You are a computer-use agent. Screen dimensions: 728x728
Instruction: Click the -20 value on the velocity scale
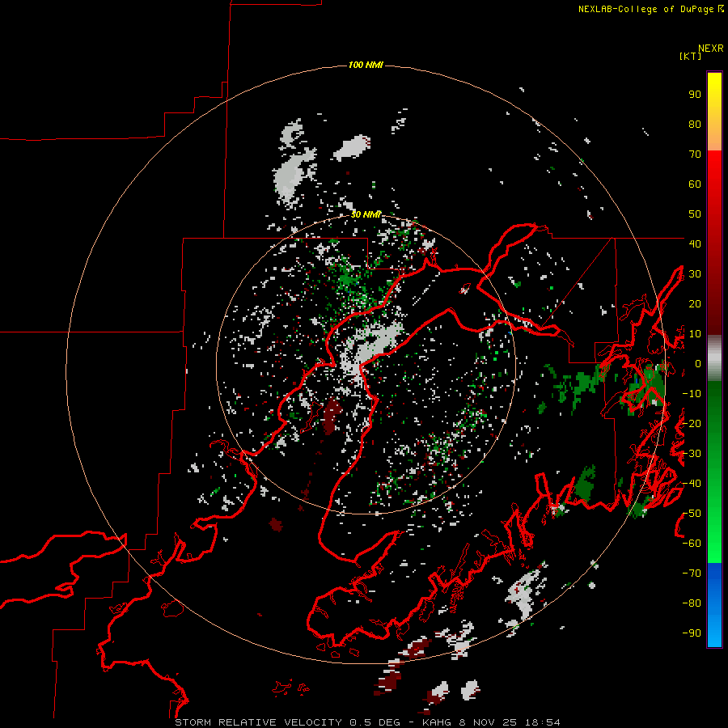point(692,423)
